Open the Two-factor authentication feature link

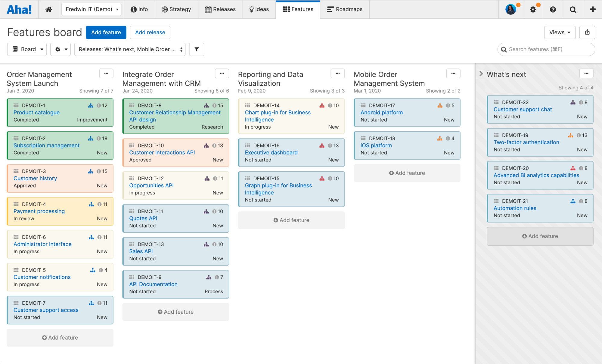(526, 142)
